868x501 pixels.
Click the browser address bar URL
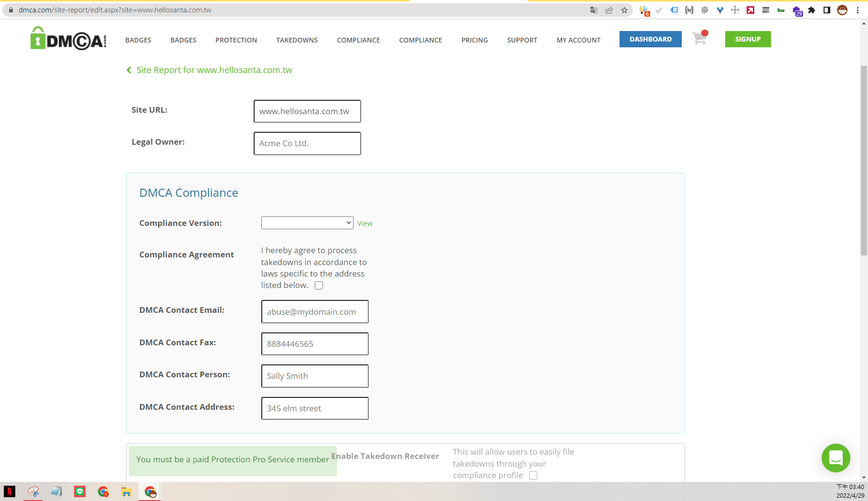115,10
